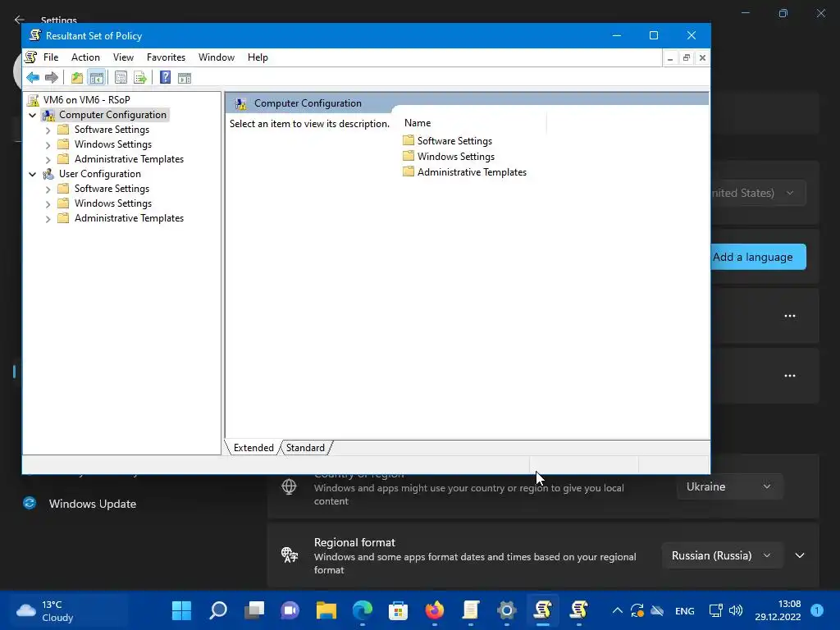The height and width of the screenshot is (630, 840).
Task: Click the Back arrow in RSoP toolbar
Action: pos(33,78)
